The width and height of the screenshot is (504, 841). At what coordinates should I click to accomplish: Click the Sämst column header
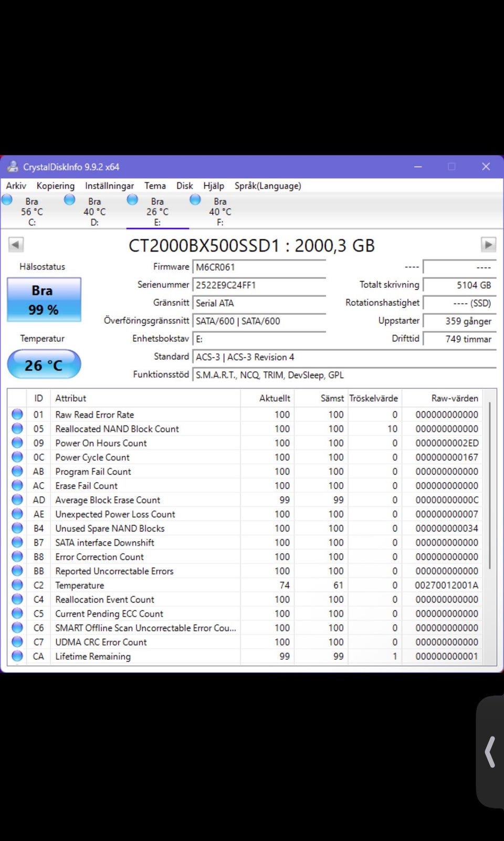(321, 398)
